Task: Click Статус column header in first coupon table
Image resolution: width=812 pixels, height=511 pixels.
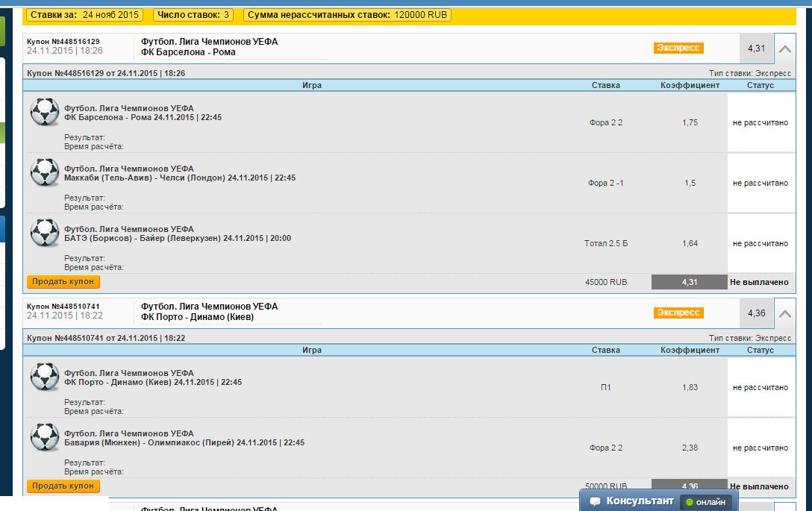Action: coord(761,86)
